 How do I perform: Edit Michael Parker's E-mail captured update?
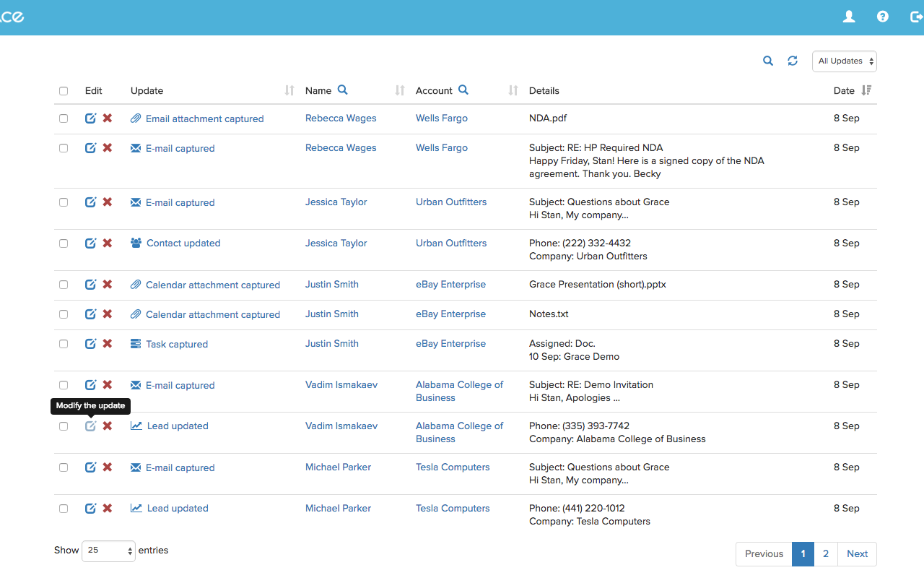coord(90,467)
